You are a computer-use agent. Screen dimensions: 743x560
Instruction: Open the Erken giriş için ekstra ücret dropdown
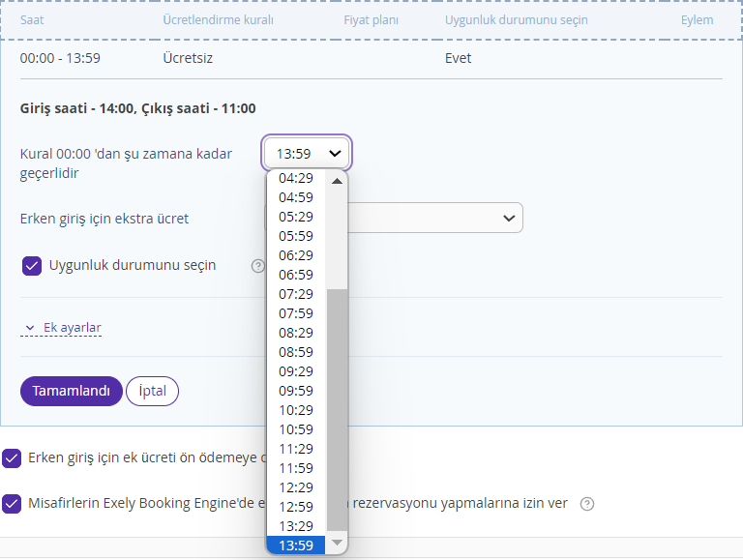pyautogui.click(x=435, y=218)
